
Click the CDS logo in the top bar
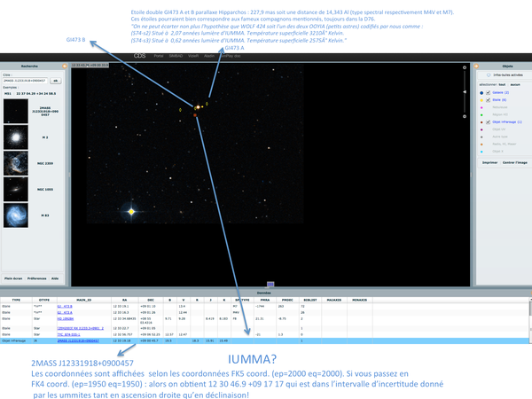[139, 56]
